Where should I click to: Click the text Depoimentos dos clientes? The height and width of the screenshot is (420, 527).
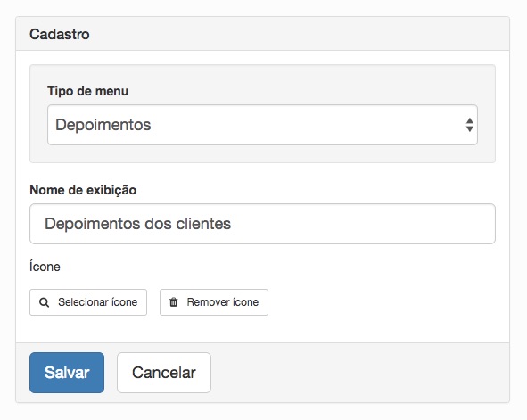click(138, 224)
